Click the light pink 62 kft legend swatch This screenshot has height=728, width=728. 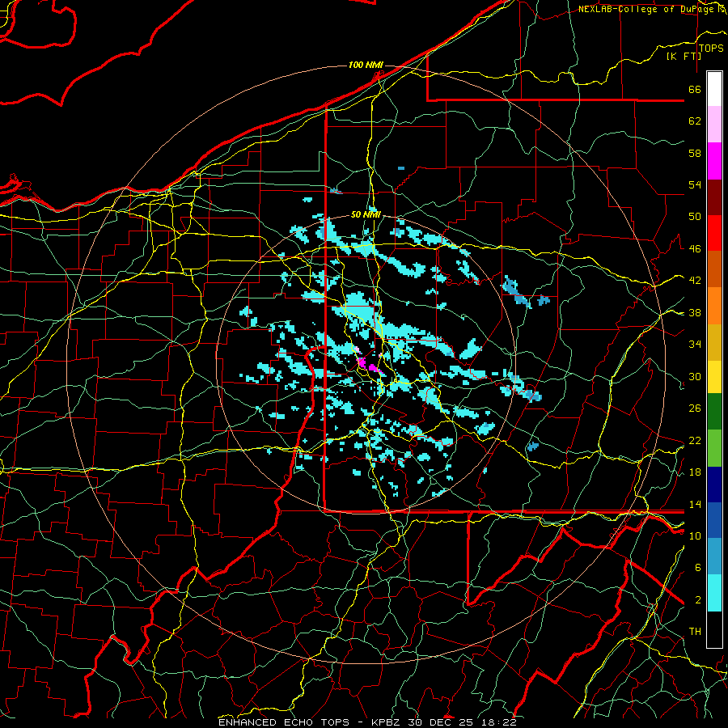coord(714,125)
